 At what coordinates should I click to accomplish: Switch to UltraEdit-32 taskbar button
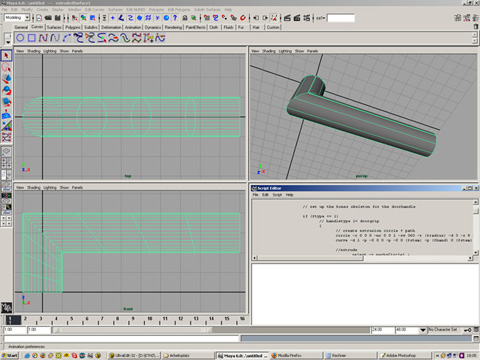point(134,356)
